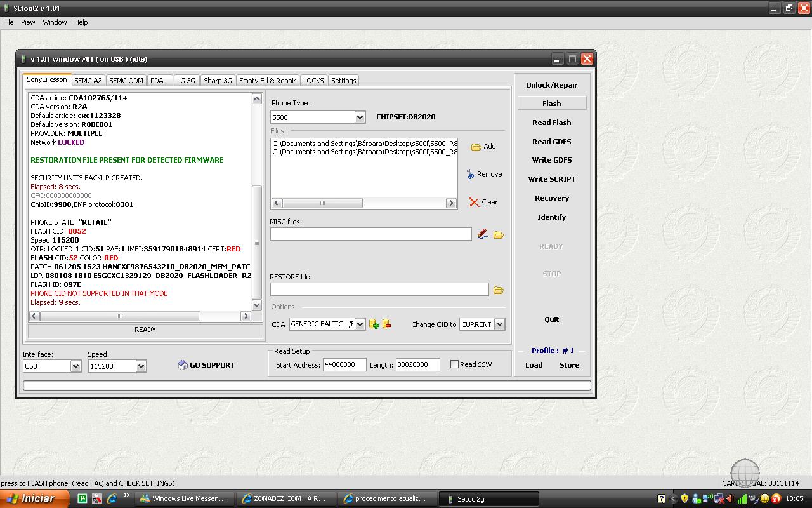Viewport: 812px width, 508px height.
Task: Open the Help menu
Action: pyautogui.click(x=81, y=22)
